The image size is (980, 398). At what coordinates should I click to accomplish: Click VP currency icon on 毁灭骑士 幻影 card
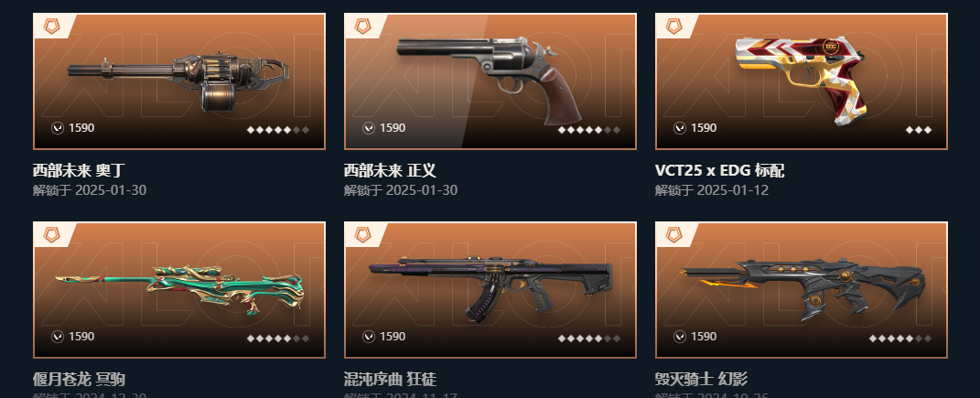(679, 337)
